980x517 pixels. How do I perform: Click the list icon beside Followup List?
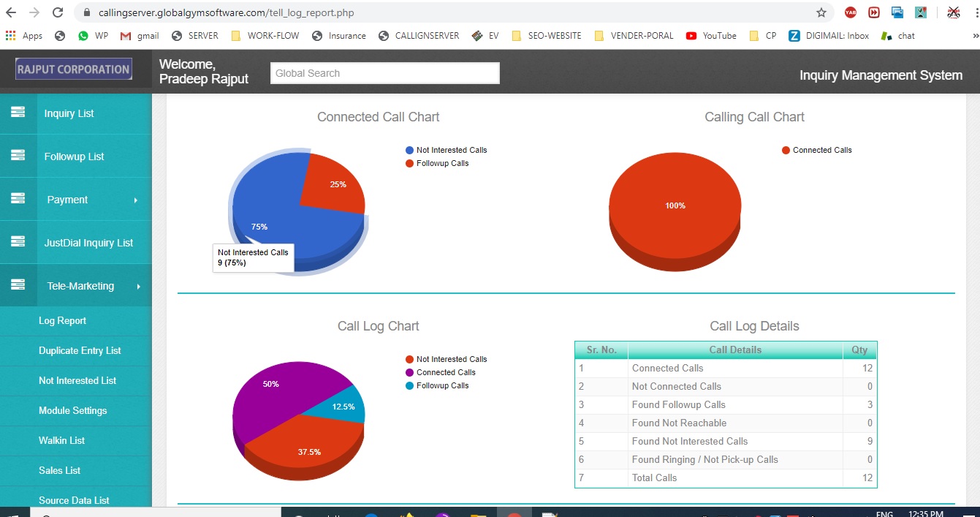tap(18, 156)
